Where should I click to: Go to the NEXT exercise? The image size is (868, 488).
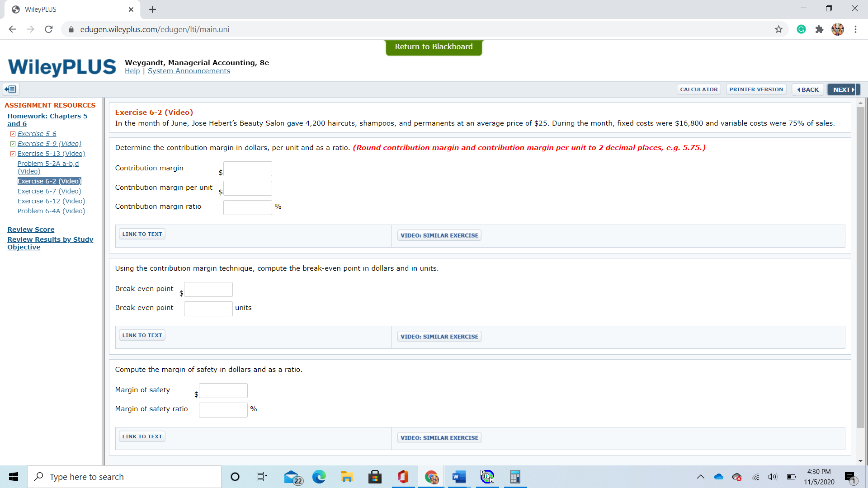(843, 89)
